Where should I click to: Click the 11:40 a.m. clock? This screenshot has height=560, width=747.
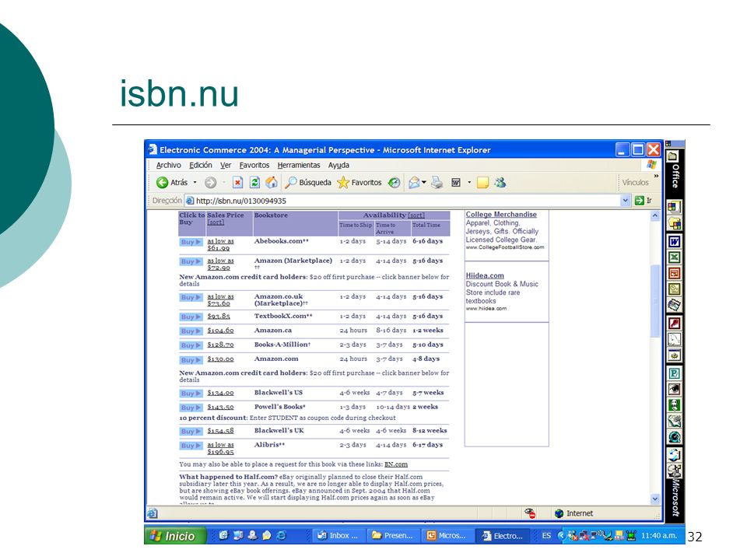coord(659,536)
